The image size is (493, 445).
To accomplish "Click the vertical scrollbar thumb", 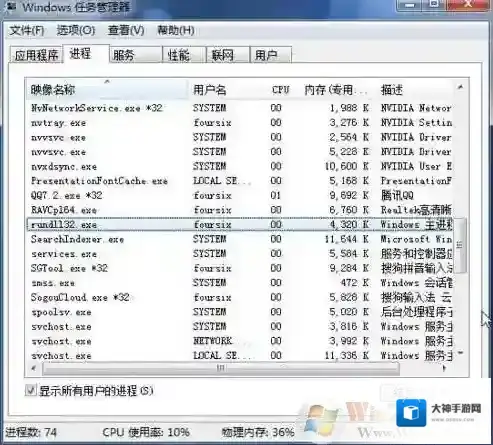I will point(460,245).
